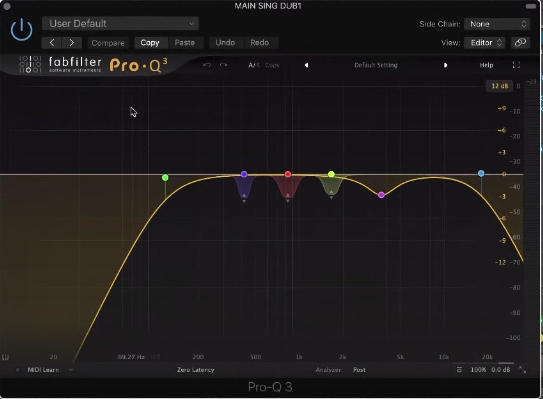Viewport: 543px width, 399px height.
Task: Select the magenta EQ band node
Action: tap(381, 195)
